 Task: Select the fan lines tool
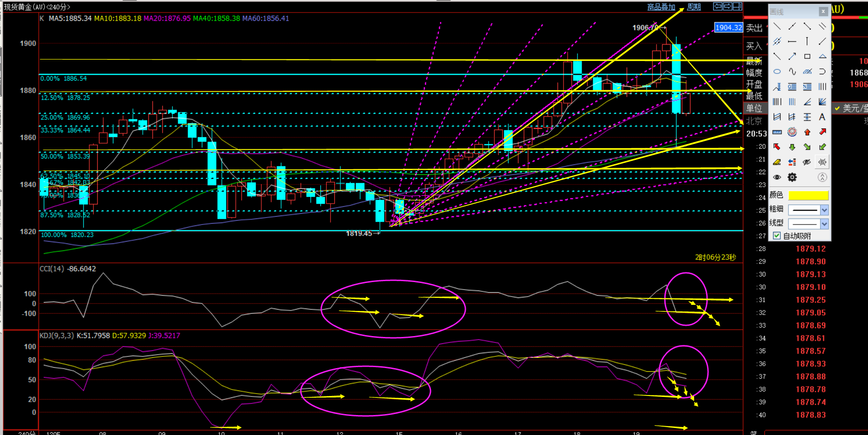click(822, 102)
